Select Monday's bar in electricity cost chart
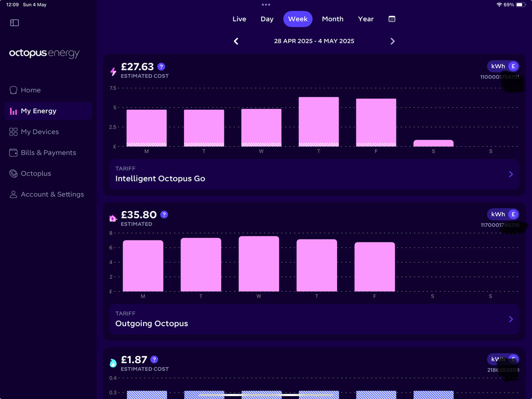The height and width of the screenshot is (399, 532). (147, 128)
